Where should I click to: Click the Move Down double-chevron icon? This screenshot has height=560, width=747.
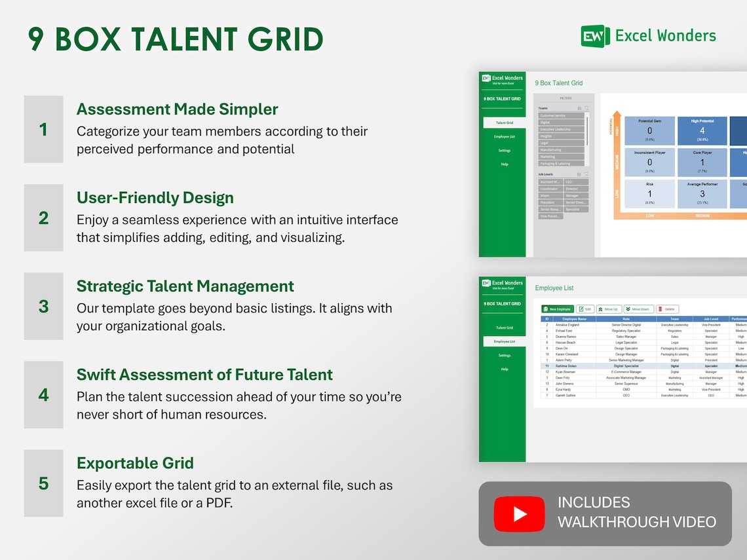coord(628,308)
